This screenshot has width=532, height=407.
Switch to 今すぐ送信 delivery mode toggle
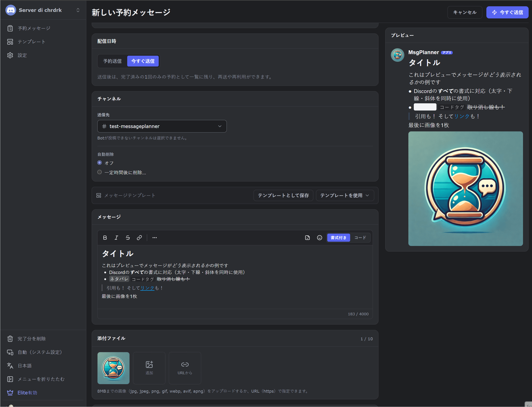(143, 61)
